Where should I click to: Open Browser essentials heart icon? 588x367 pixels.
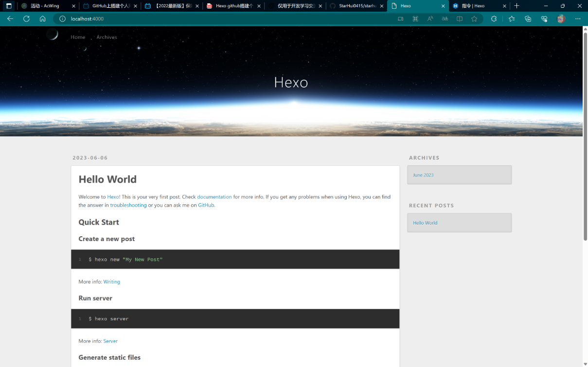544,18
